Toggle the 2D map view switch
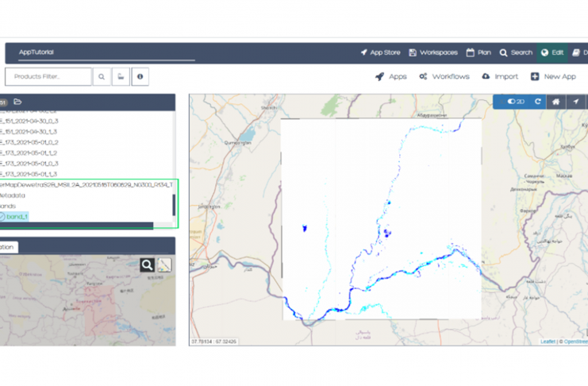Image resolution: width=588 pixels, height=386 pixels. [x=516, y=102]
